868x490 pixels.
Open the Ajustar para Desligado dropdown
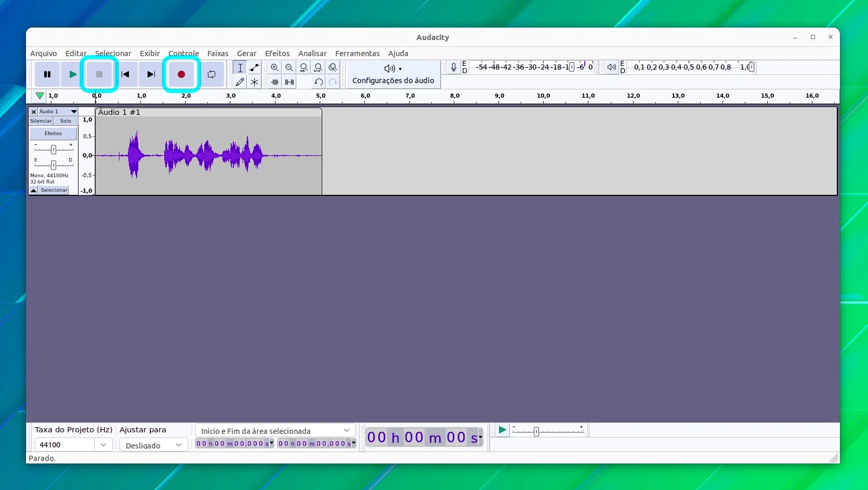pyautogui.click(x=154, y=445)
